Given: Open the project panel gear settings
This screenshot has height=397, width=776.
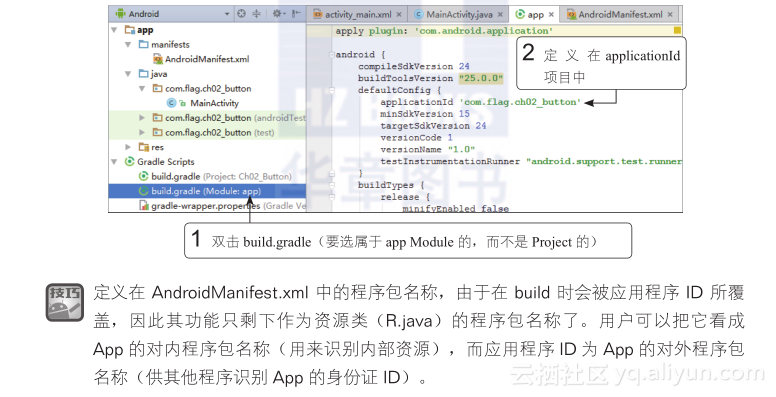Looking at the screenshot, I should (x=278, y=14).
